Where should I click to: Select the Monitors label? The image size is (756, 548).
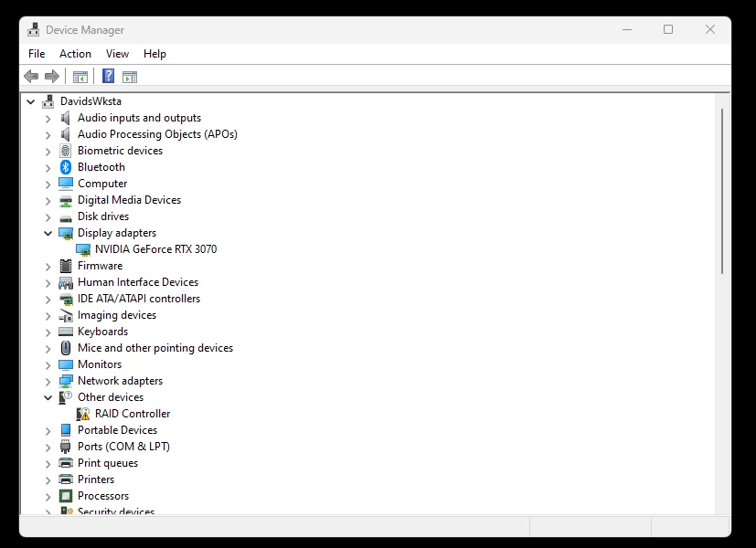(x=100, y=364)
